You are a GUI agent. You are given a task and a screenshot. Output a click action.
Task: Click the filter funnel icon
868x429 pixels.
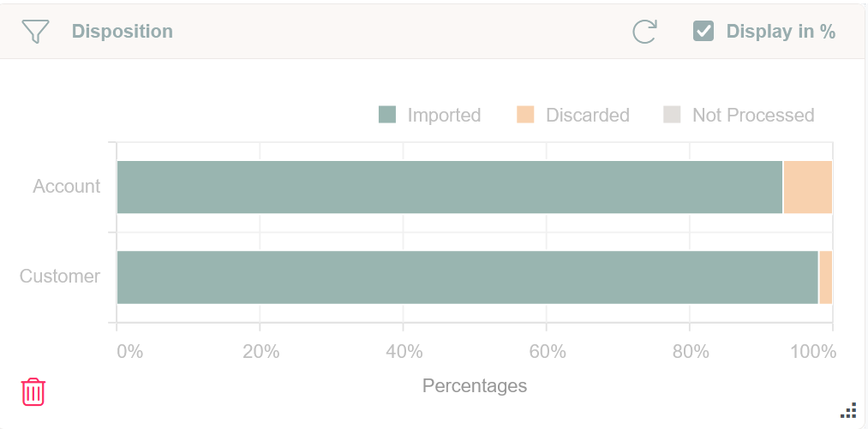pyautogui.click(x=35, y=32)
